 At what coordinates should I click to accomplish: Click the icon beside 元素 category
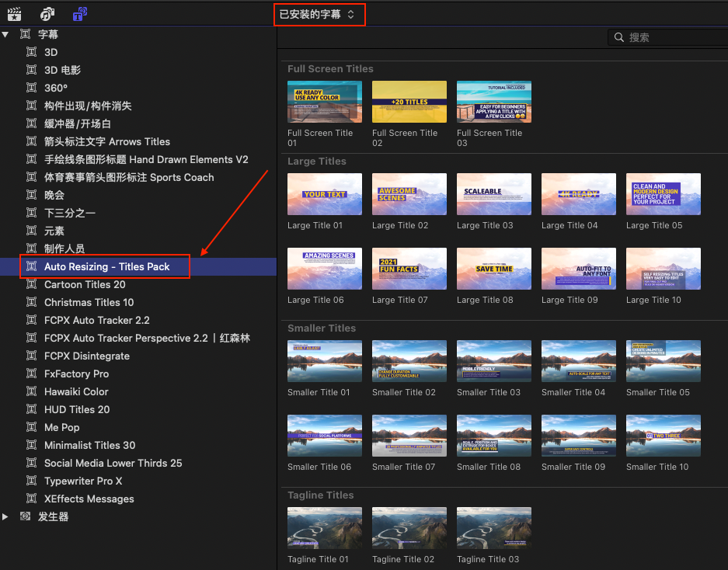(31, 231)
